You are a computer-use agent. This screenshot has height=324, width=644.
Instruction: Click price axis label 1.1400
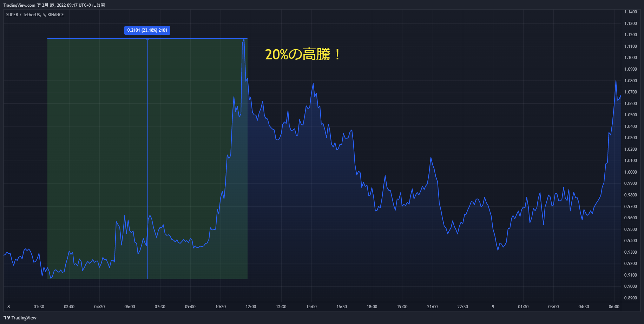tap(631, 12)
